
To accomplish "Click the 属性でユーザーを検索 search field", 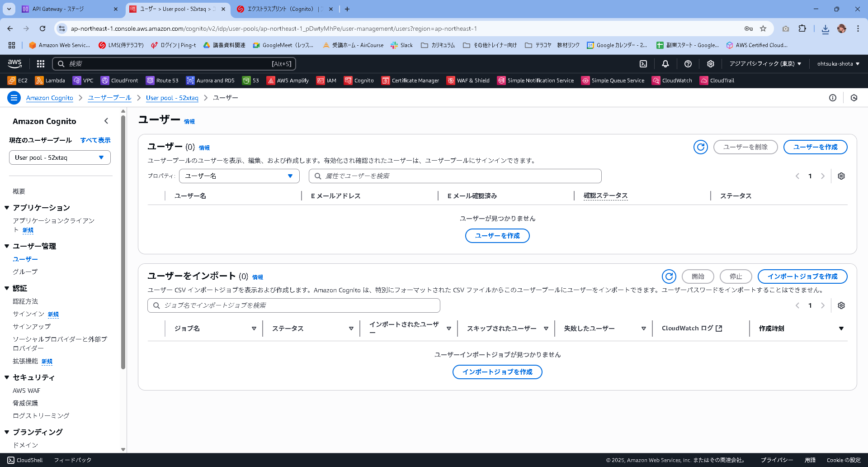I will [455, 176].
